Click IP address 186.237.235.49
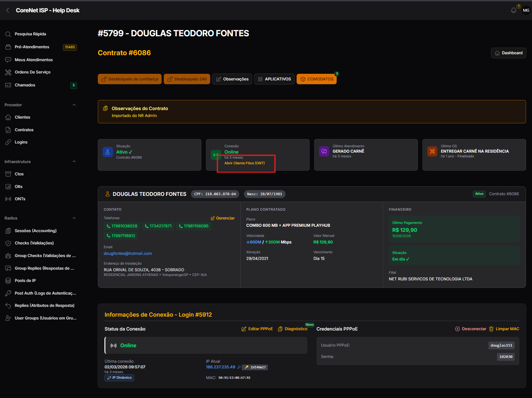532x398 pixels. click(x=221, y=367)
